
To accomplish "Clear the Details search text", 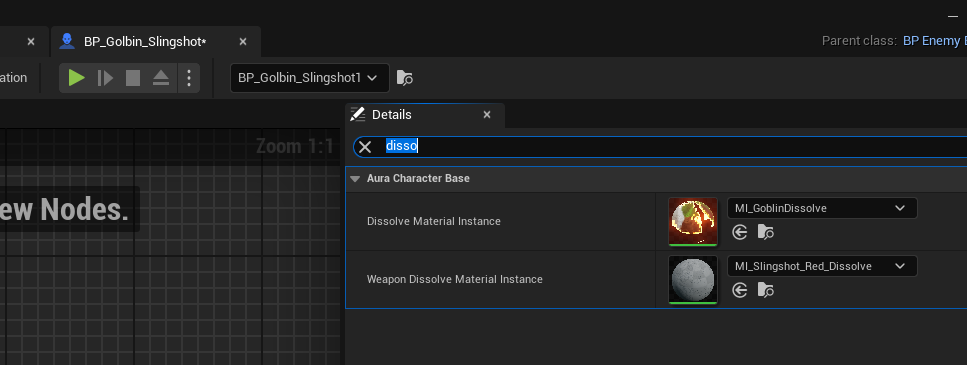I will 365,147.
